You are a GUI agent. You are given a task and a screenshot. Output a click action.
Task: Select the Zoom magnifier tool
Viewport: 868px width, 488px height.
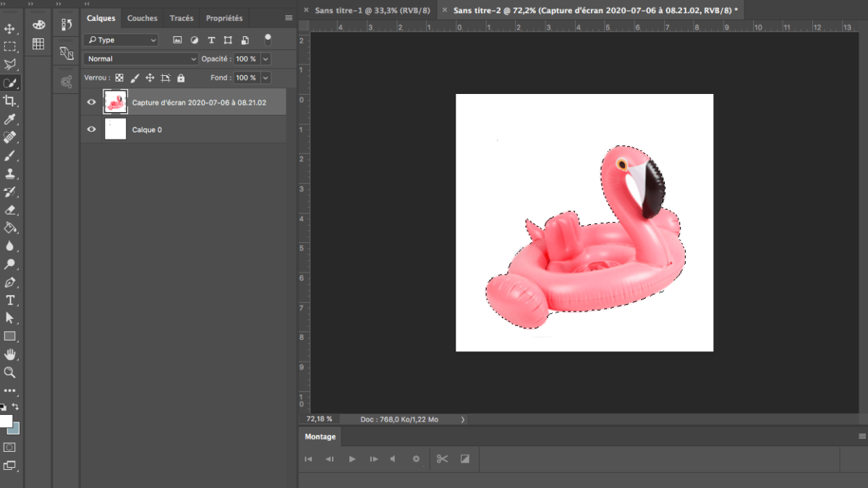10,372
